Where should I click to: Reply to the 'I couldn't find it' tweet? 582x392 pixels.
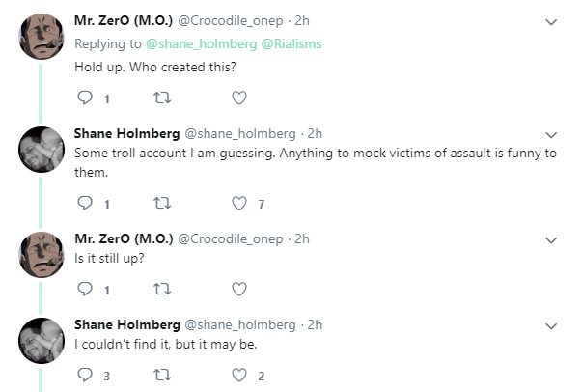coord(85,375)
